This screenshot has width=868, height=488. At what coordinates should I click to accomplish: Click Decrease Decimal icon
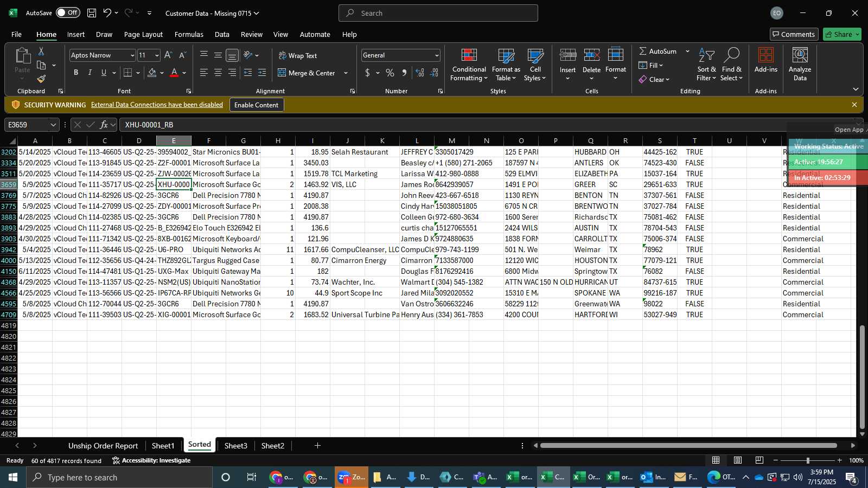pos(434,73)
